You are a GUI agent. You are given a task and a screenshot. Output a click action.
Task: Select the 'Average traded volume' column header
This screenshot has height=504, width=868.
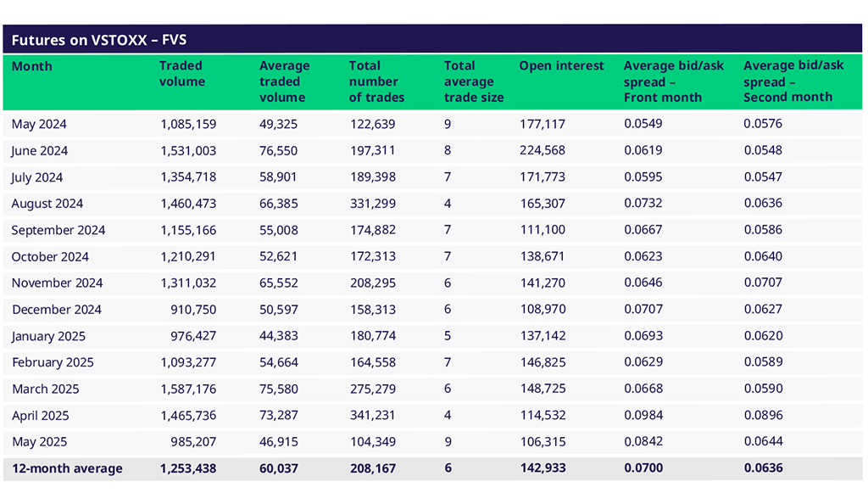[x=284, y=81]
